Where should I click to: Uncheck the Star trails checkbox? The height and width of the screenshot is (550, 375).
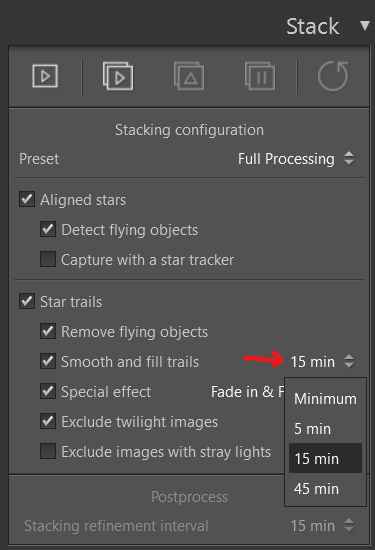pyautogui.click(x=27, y=301)
